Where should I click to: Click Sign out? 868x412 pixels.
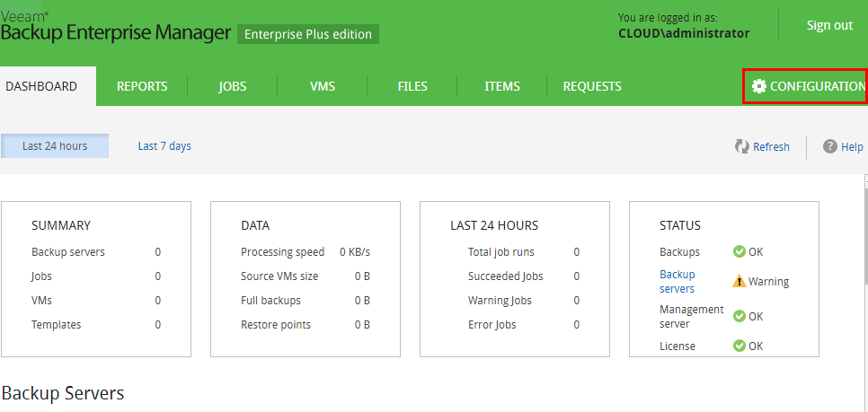(x=829, y=25)
